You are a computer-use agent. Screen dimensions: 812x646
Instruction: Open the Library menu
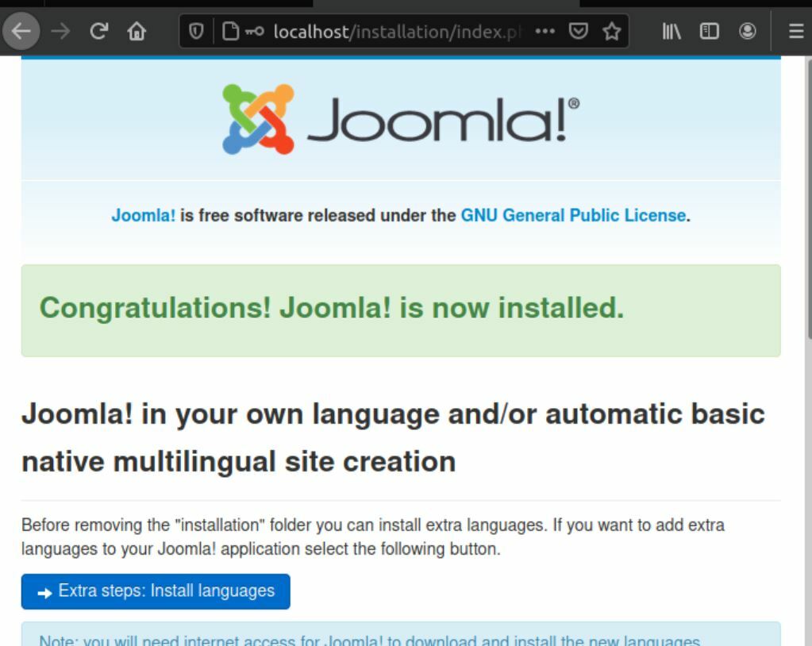click(x=672, y=32)
